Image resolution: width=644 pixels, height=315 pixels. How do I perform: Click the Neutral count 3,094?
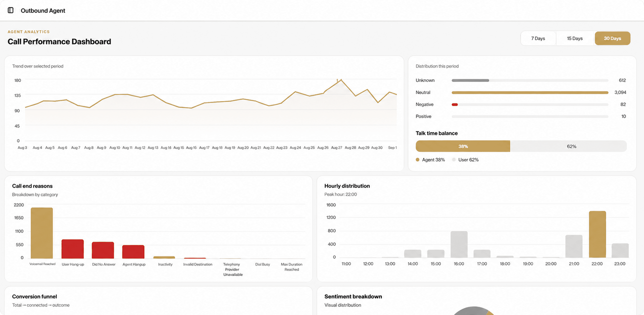point(620,92)
